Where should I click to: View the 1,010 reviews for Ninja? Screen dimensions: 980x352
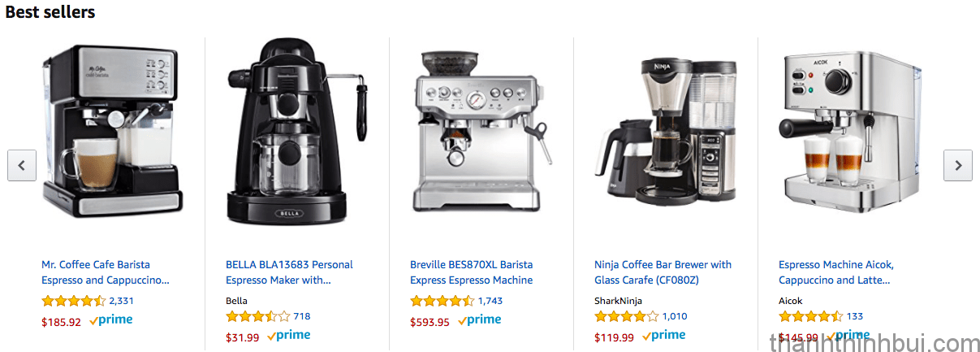tap(675, 316)
